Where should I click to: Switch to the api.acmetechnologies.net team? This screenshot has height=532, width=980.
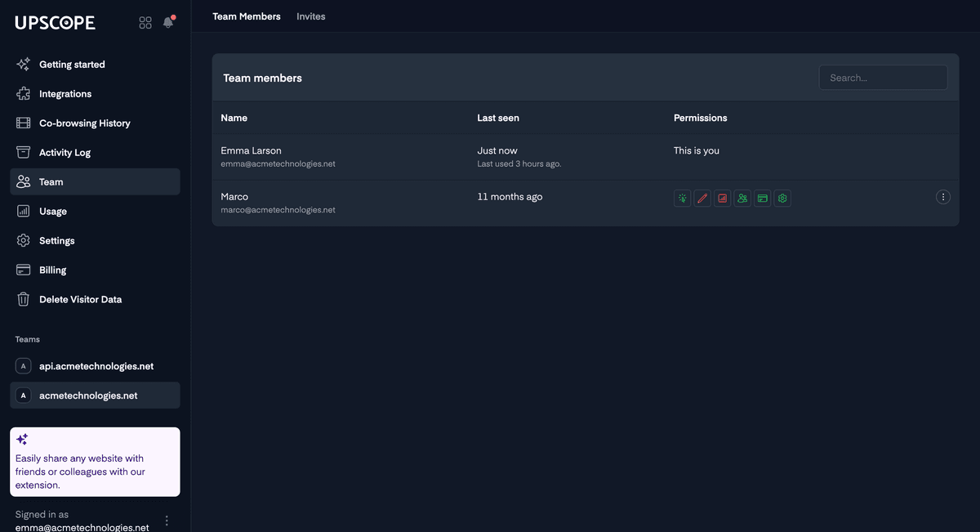click(95, 366)
